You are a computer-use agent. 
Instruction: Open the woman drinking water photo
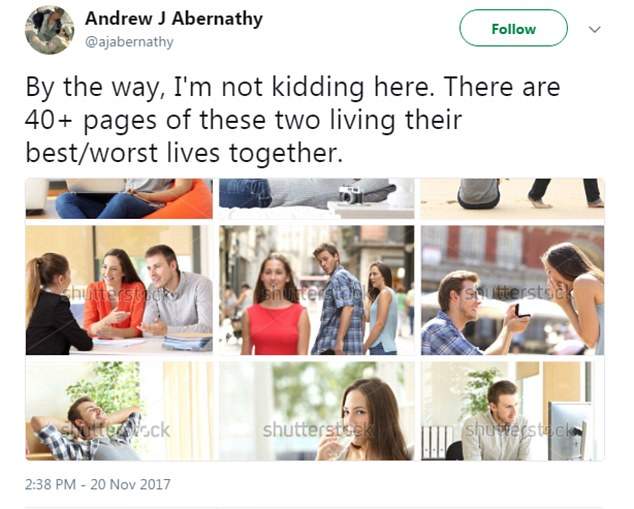pyautogui.click(x=317, y=411)
